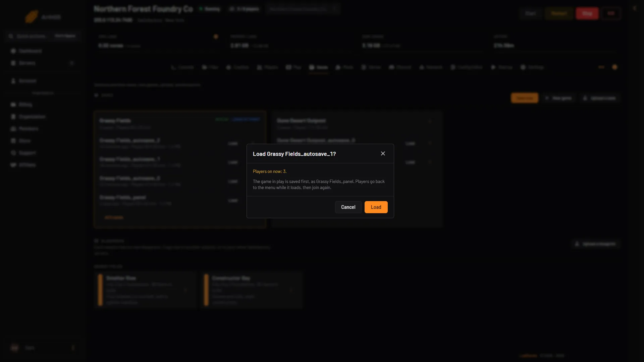Click the Account sidebar icon
The height and width of the screenshot is (362, 644).
click(13, 81)
